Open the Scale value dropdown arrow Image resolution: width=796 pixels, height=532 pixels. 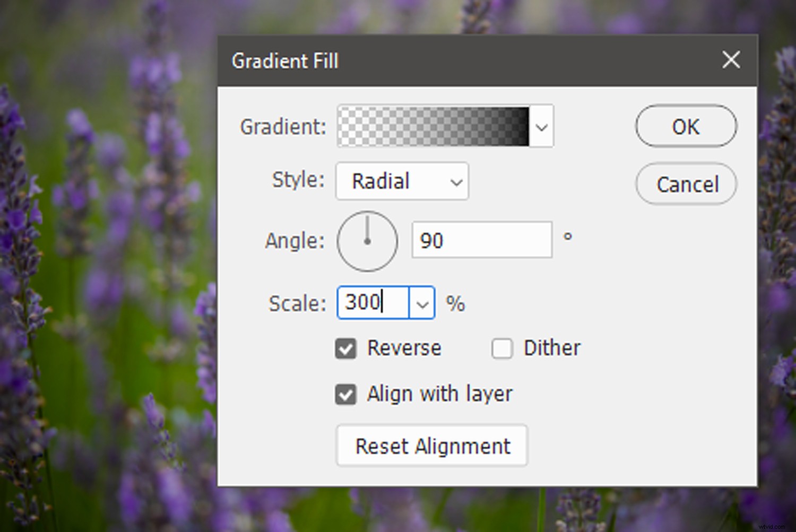422,302
